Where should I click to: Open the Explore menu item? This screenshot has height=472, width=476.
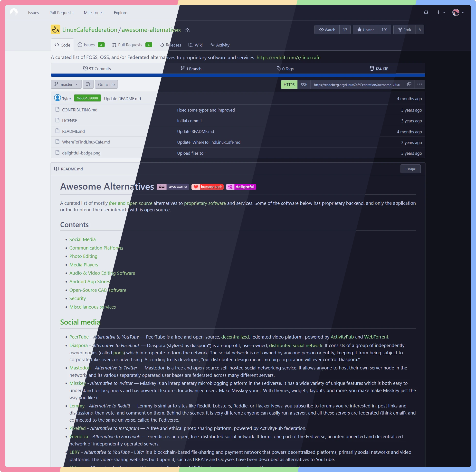click(x=121, y=13)
